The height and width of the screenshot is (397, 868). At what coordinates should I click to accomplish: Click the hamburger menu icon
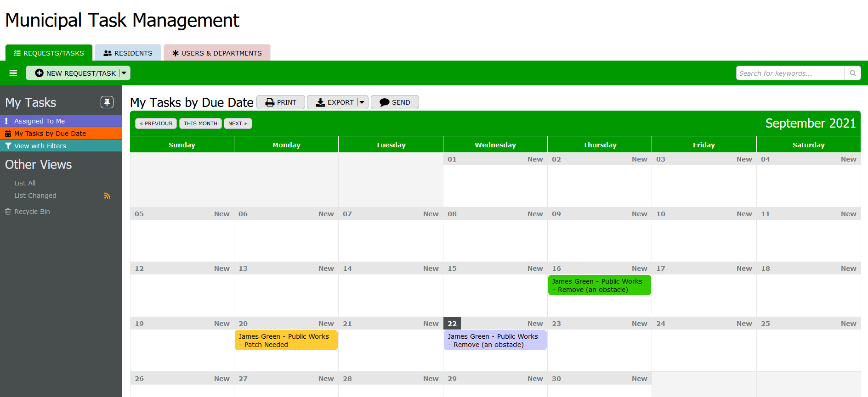[13, 73]
